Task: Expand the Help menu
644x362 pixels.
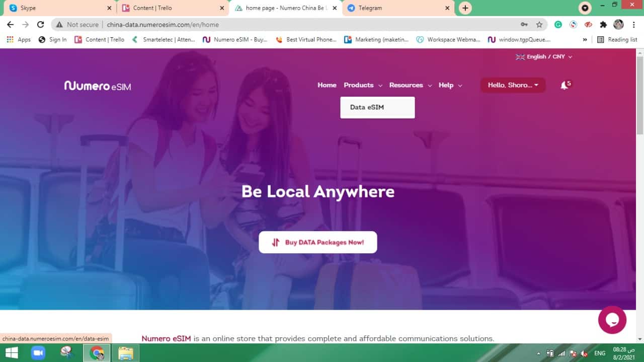Action: pyautogui.click(x=450, y=85)
